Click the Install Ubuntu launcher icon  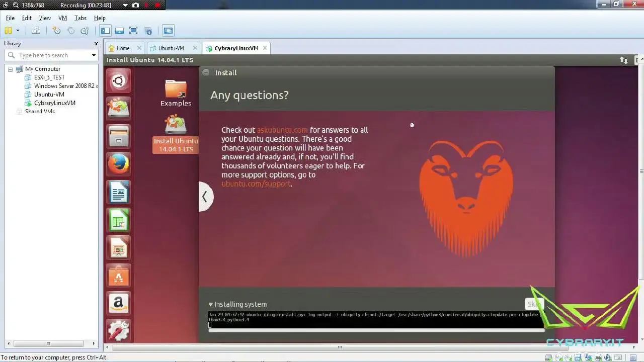pos(119,108)
